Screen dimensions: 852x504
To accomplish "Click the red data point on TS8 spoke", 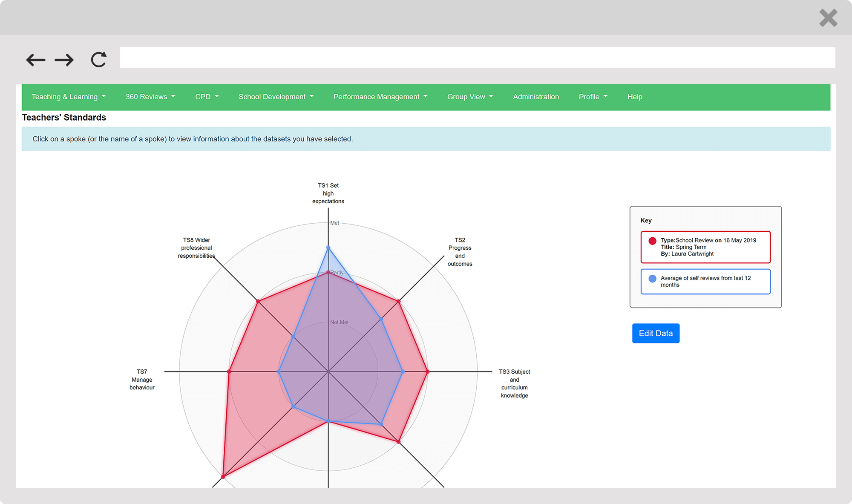I will pyautogui.click(x=258, y=301).
